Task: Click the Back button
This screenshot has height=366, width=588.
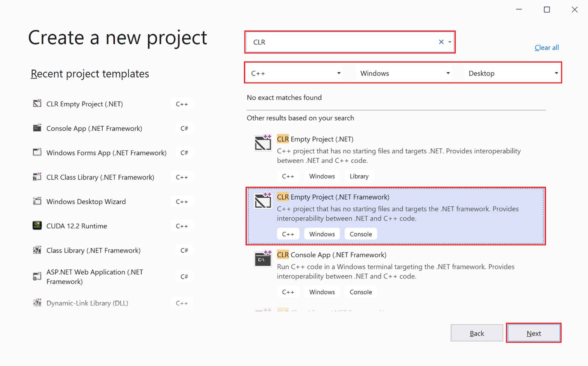Action: 477,333
